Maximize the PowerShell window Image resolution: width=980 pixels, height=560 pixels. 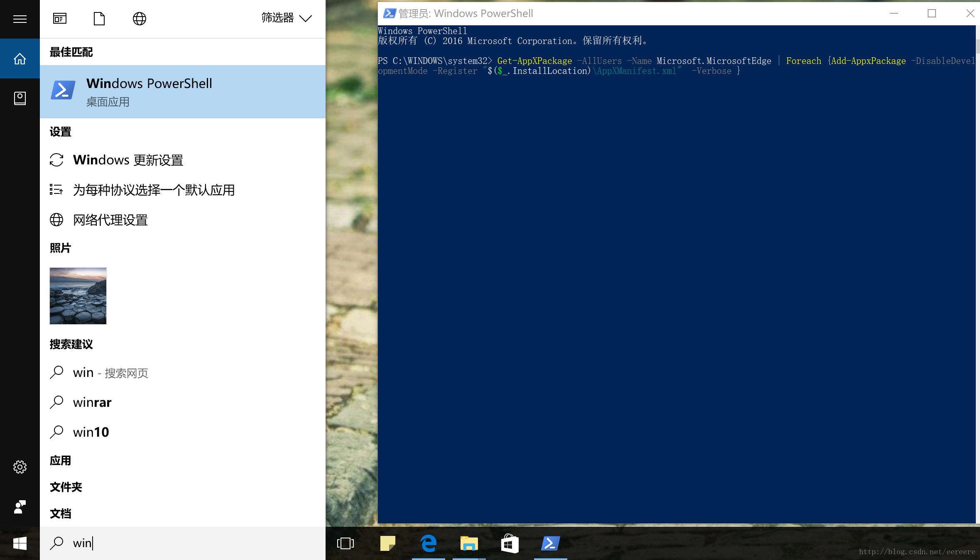932,14
